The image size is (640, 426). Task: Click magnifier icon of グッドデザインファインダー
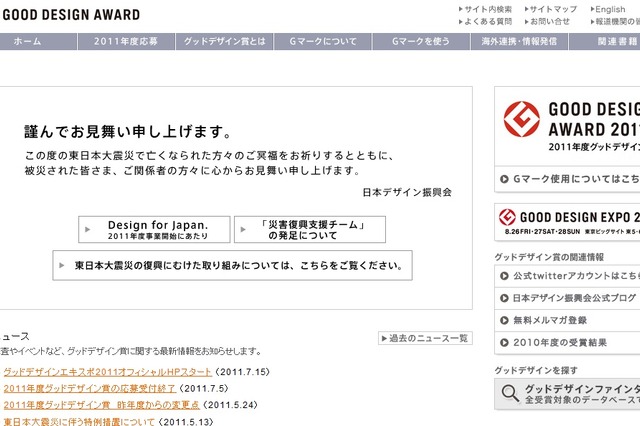(510, 393)
